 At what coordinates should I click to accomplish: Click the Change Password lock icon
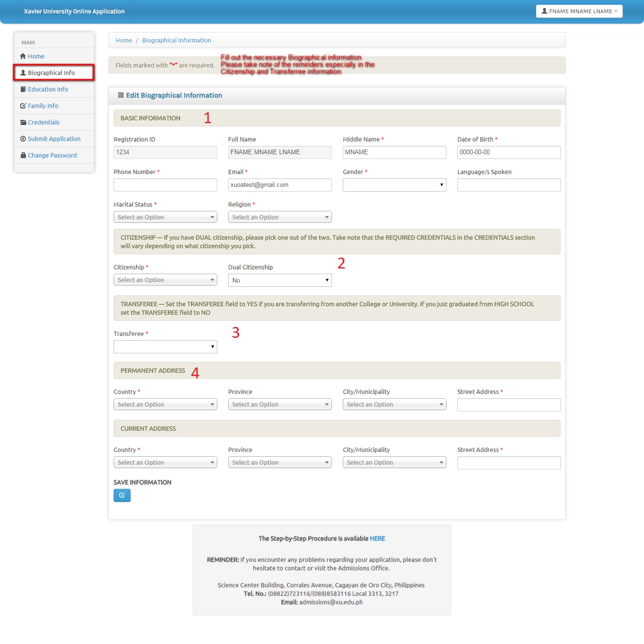[x=23, y=155]
